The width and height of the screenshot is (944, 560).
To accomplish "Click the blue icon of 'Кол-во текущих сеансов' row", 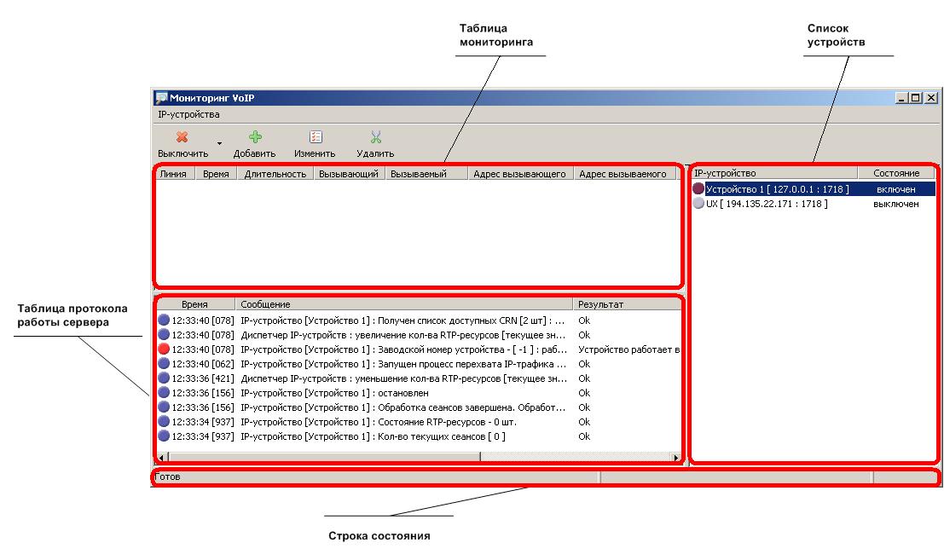I will 163,436.
